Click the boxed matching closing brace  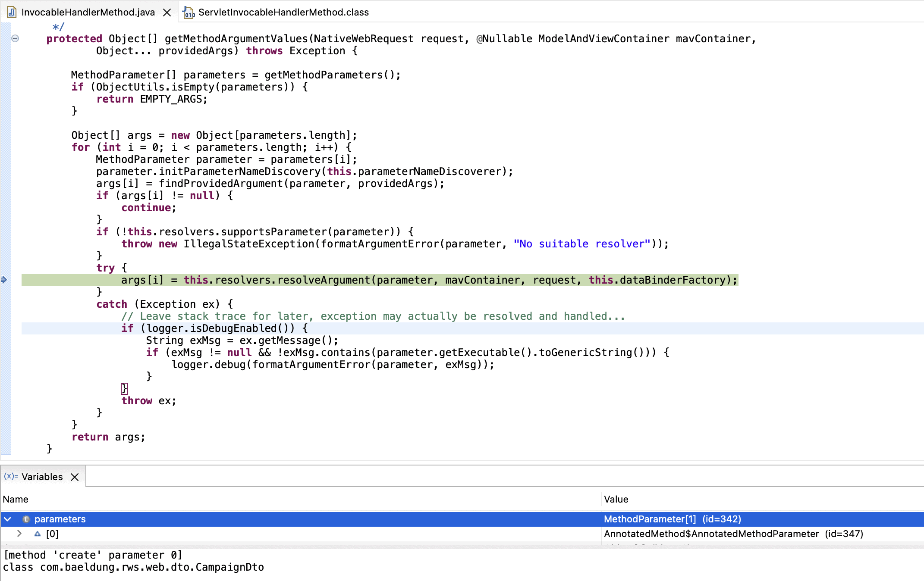tap(124, 388)
